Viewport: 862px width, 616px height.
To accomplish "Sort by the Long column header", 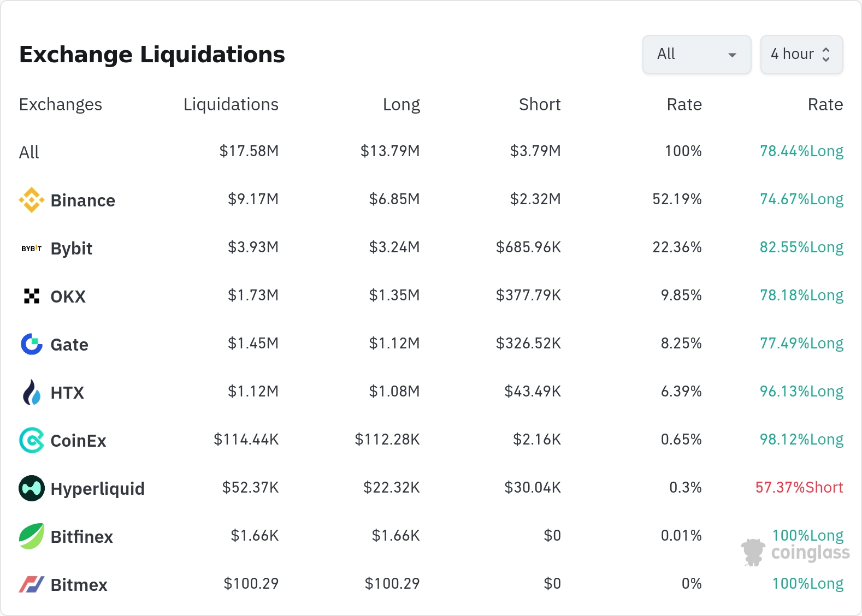I will pos(401,104).
